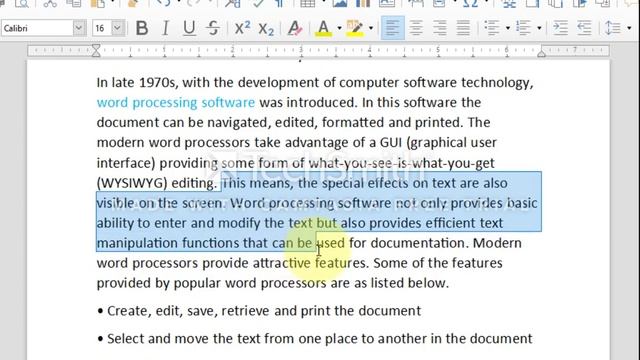The image size is (640, 360).
Task: Click the Cut scissors icon
Action: click(50, 3)
